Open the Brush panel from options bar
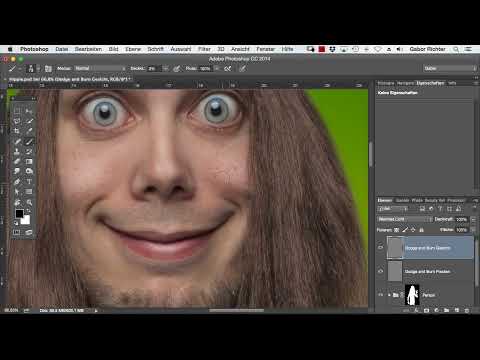This screenshot has height=360, width=480. click(48, 69)
